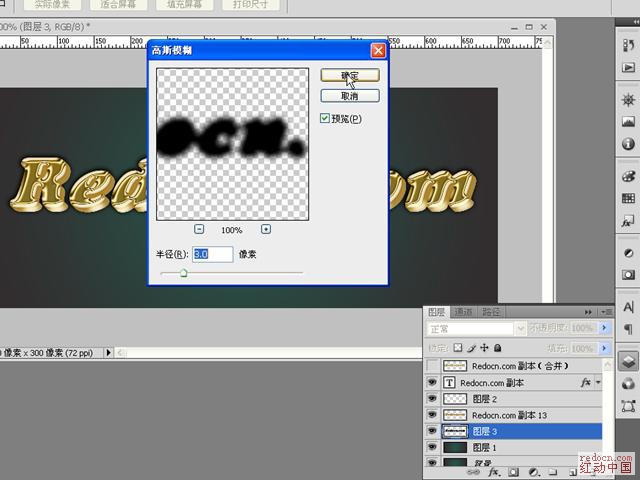This screenshot has height=480, width=640.
Task: Click the 半径 radius input field
Action: click(x=212, y=254)
